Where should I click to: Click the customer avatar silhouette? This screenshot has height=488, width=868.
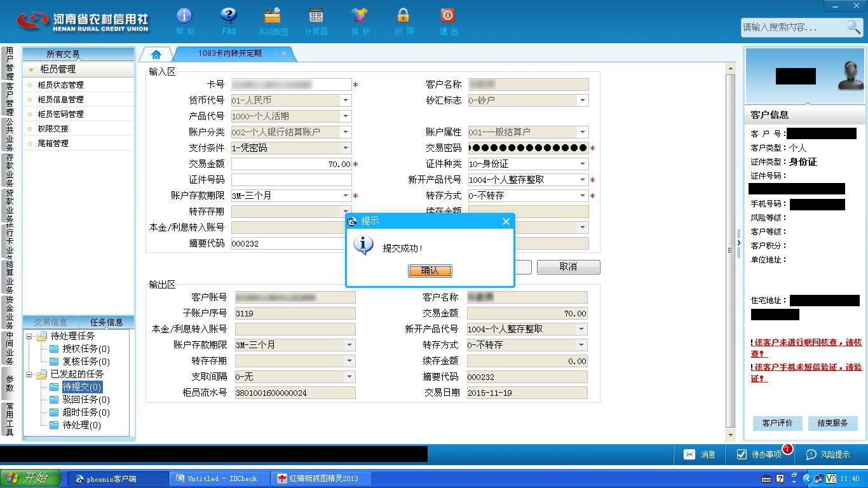pos(850,76)
